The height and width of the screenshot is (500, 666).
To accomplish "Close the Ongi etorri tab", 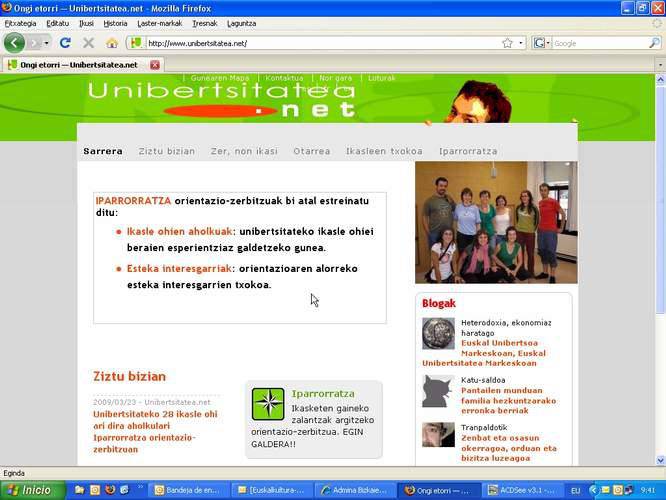I will [x=155, y=65].
